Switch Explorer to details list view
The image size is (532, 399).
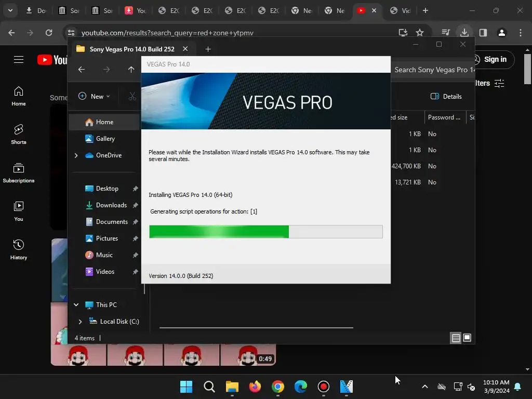pyautogui.click(x=456, y=338)
